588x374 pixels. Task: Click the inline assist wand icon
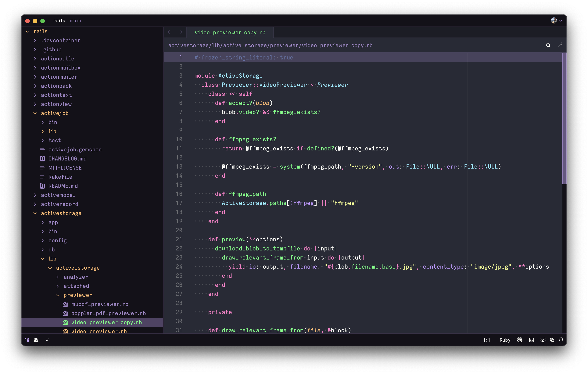[x=560, y=45]
